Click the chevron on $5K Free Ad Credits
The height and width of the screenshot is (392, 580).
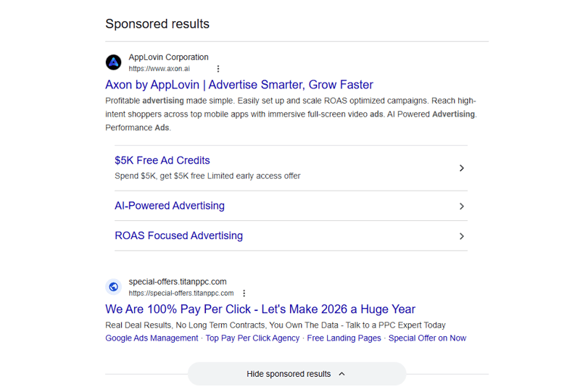462,168
